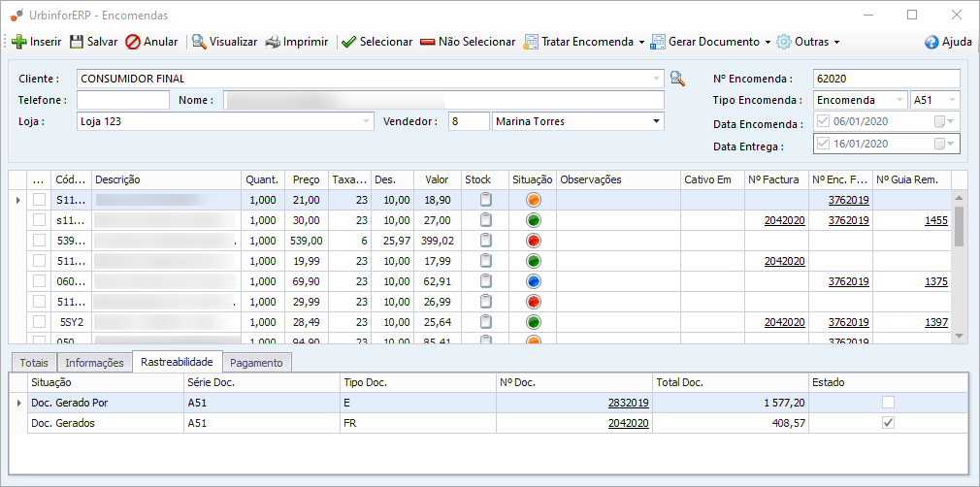This screenshot has width=980, height=487.
Task: Print using the Imprimir icon
Action: coord(274,42)
